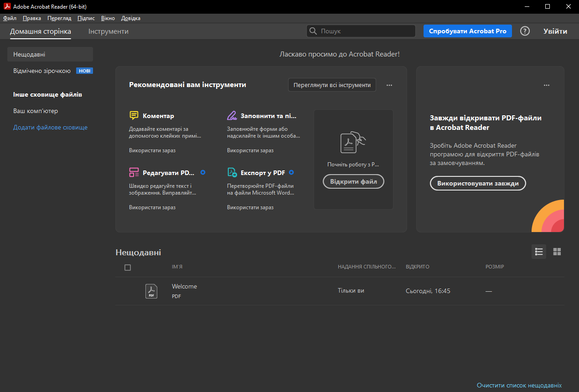Click the Спробувати Acrobat Pro button
This screenshot has height=392, width=579.
point(468,31)
